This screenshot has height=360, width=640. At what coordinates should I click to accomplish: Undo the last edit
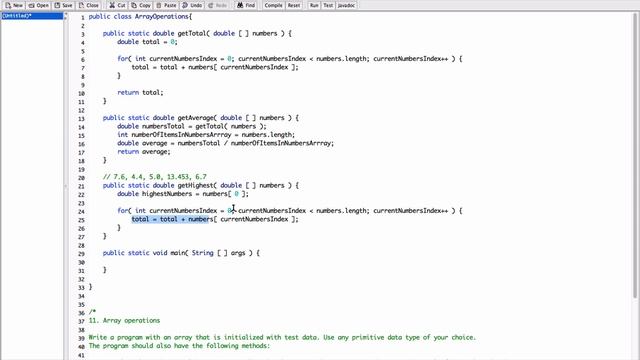point(192,5)
